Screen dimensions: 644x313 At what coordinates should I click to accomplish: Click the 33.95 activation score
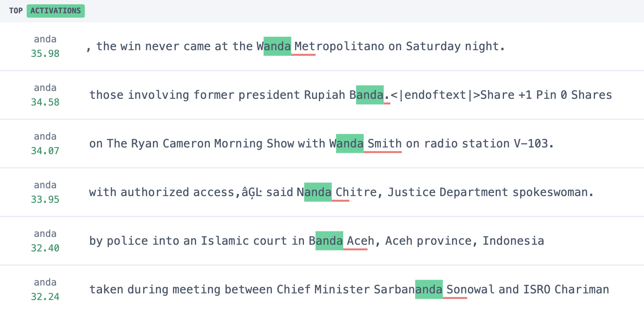pyautogui.click(x=45, y=199)
